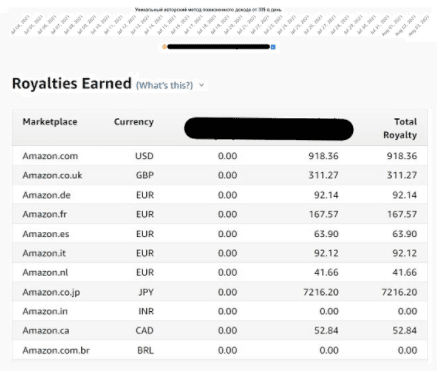The width and height of the screenshot is (437, 371).
Task: Select the Amazon.co.jp marketplace cell
Action: 51,292
